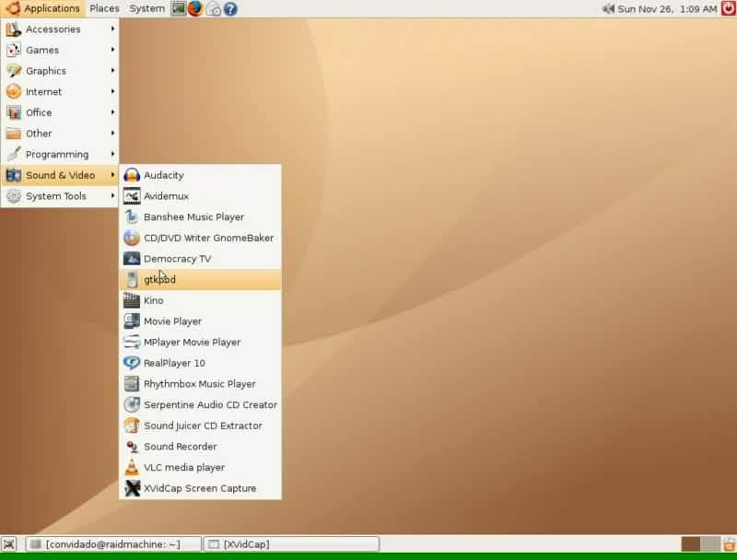Image resolution: width=737 pixels, height=560 pixels.
Task: Click the Movie Player label
Action: [x=172, y=321]
